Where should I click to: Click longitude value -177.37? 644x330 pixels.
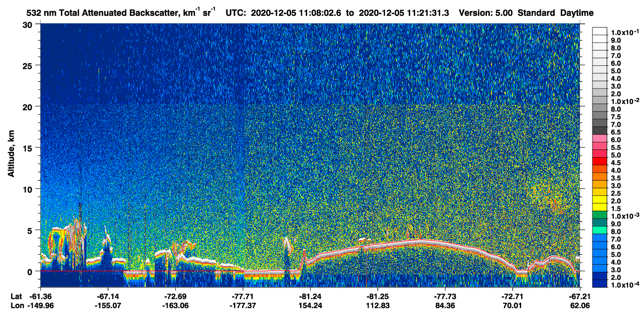pyautogui.click(x=243, y=305)
